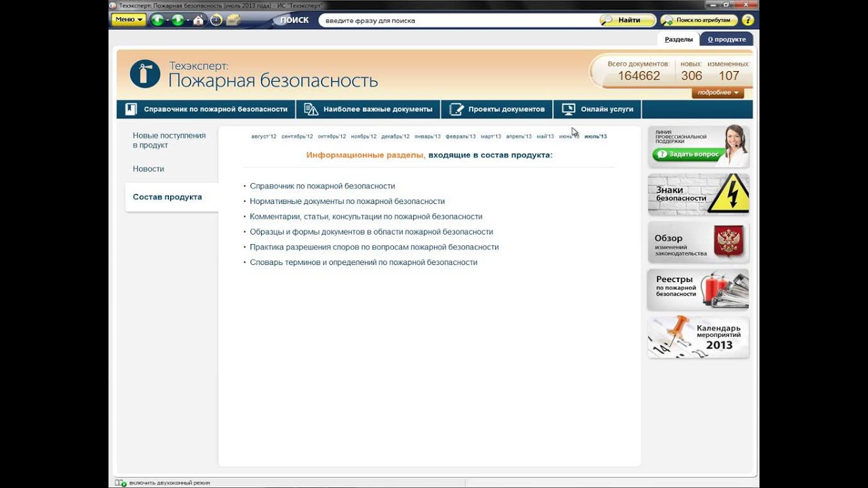Open Проекты документов menu
This screenshot has height=488, width=868.
pos(497,109)
